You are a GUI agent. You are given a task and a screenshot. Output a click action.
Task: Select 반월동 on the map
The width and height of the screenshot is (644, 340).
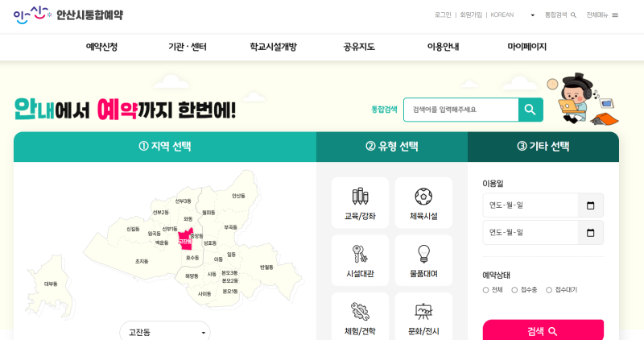pyautogui.click(x=266, y=267)
